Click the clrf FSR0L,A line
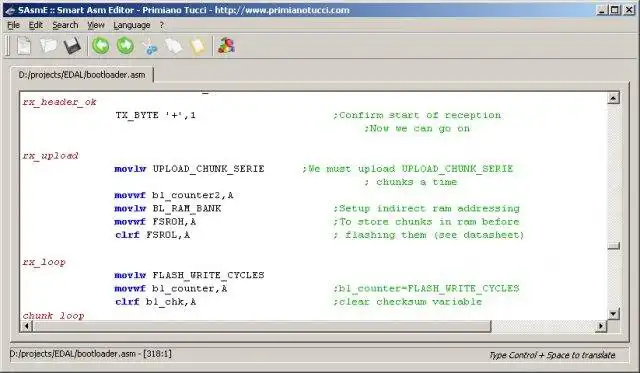This screenshot has width=640, height=373. (152, 235)
